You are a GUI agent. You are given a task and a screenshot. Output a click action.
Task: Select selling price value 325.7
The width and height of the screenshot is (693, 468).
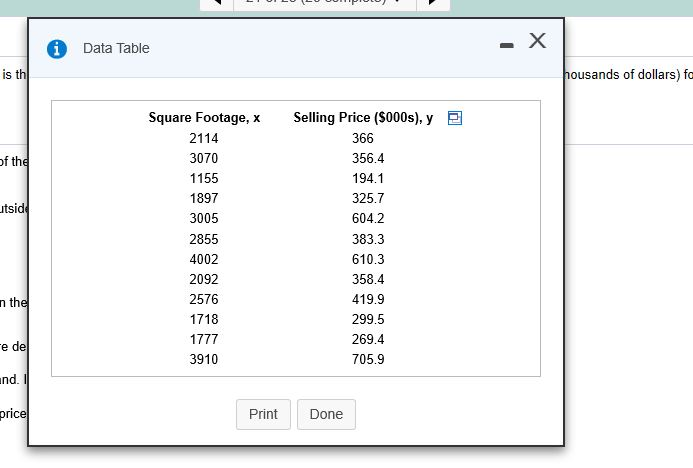coord(368,198)
